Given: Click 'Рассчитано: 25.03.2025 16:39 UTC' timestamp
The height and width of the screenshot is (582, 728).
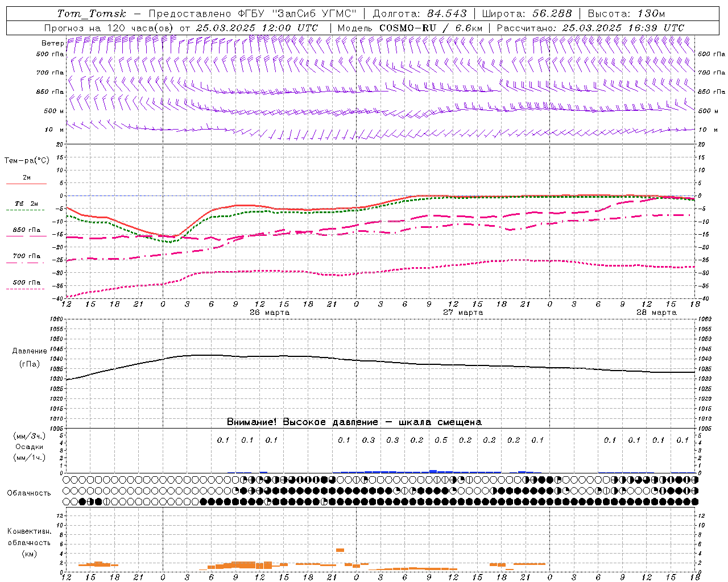Looking at the screenshot, I should tap(590, 28).
